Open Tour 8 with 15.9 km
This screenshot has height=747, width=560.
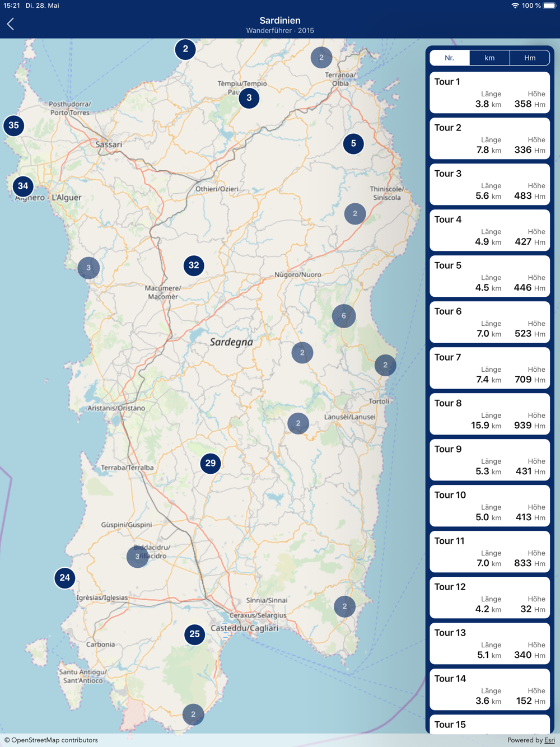(x=489, y=414)
